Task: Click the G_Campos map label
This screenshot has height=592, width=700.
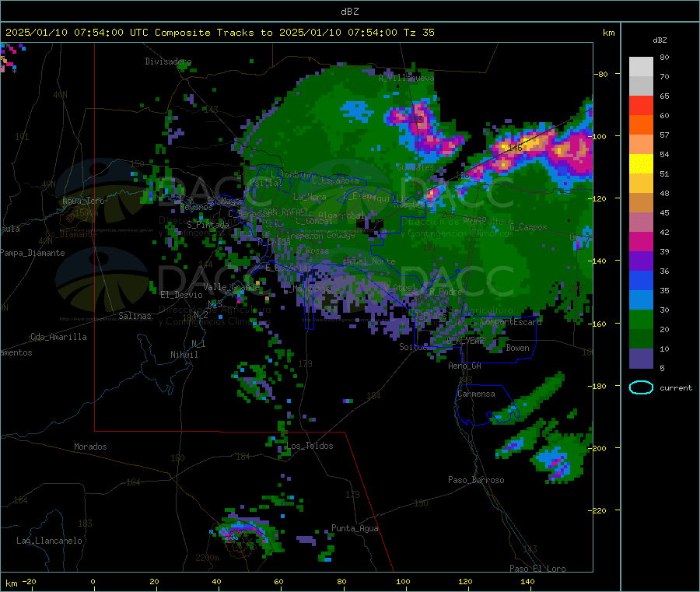Action: pos(529,228)
